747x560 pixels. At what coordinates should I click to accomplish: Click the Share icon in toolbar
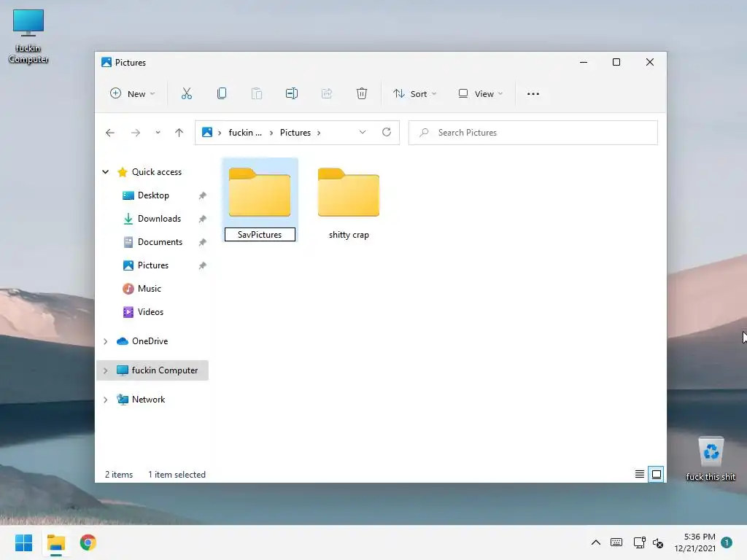[x=327, y=93]
